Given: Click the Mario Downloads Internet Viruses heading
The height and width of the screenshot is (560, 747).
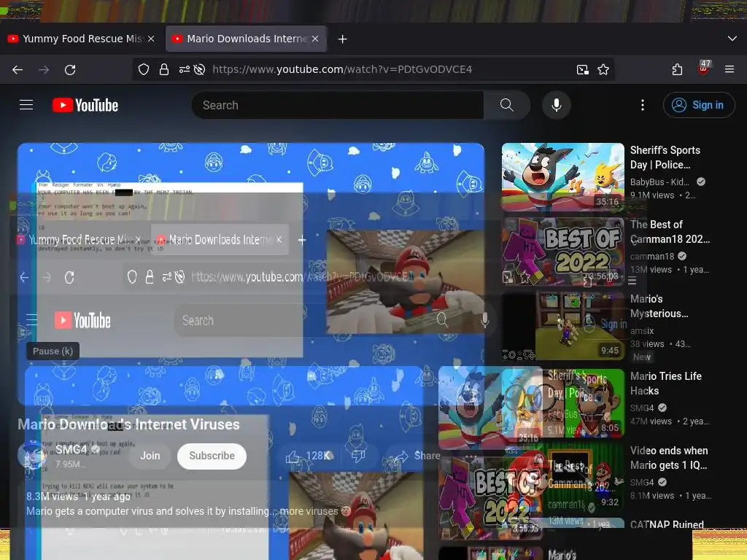Looking at the screenshot, I should click(128, 424).
